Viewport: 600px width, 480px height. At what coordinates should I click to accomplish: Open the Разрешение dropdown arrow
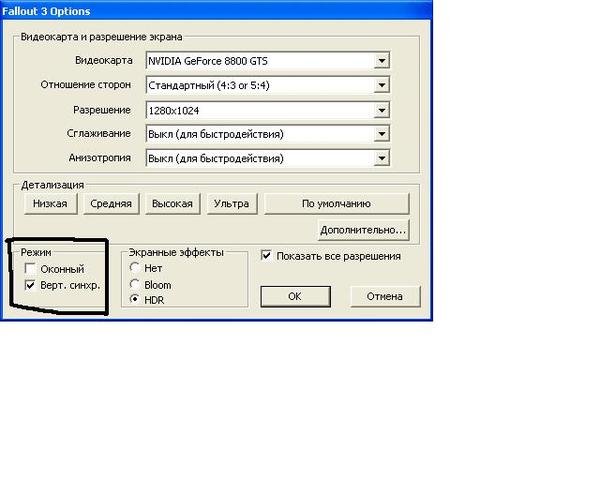(381, 110)
